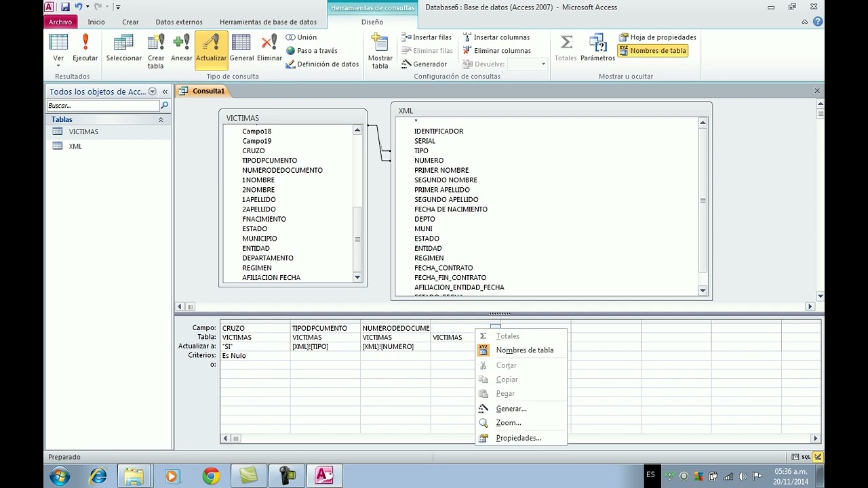Switch to Design view status bar button

click(x=818, y=457)
